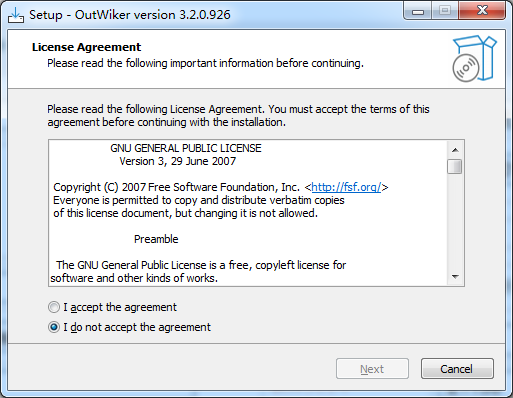The height and width of the screenshot is (398, 513).
Task: Select "I accept the agreement" radio button
Action: click(54, 307)
